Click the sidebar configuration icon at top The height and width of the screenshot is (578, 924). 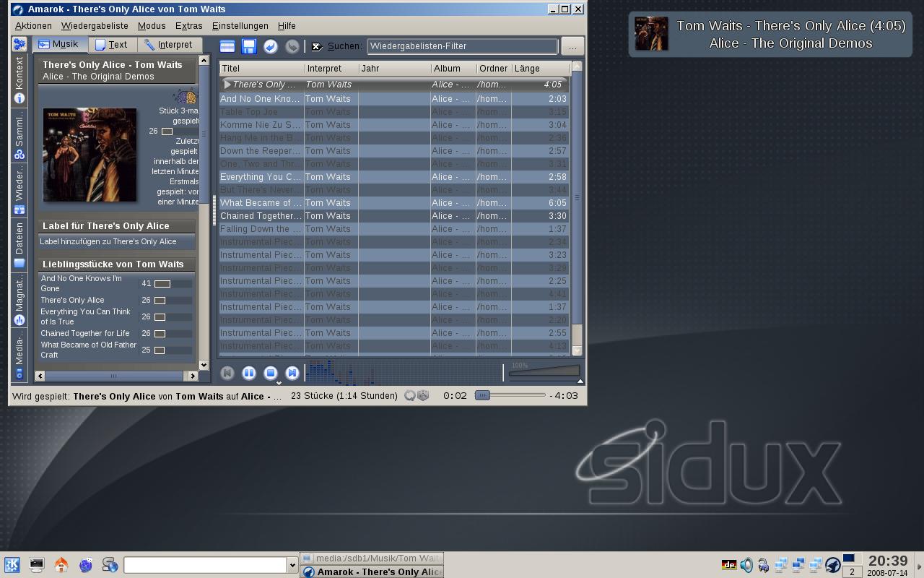(x=19, y=44)
